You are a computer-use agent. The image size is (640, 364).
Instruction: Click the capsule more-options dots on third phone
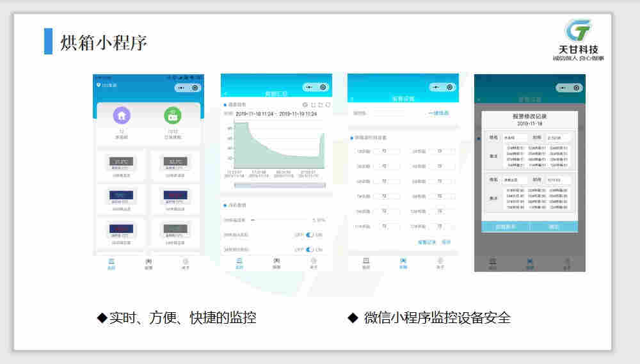pos(435,87)
